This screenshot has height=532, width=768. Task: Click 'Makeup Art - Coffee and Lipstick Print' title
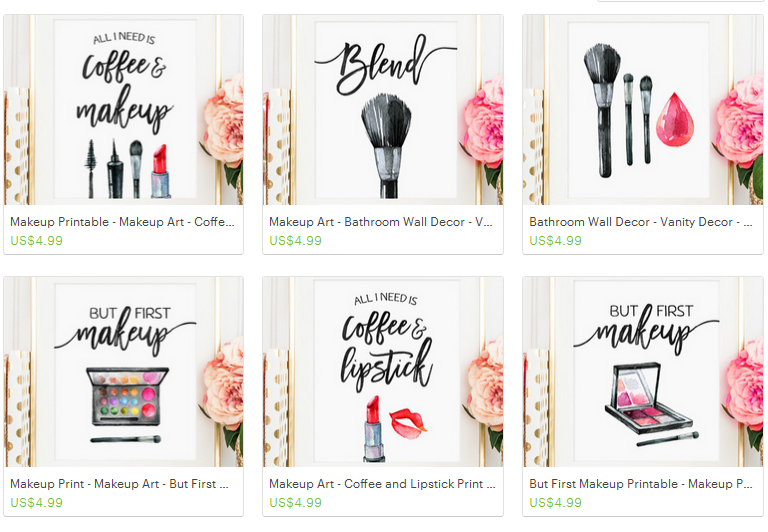383,484
